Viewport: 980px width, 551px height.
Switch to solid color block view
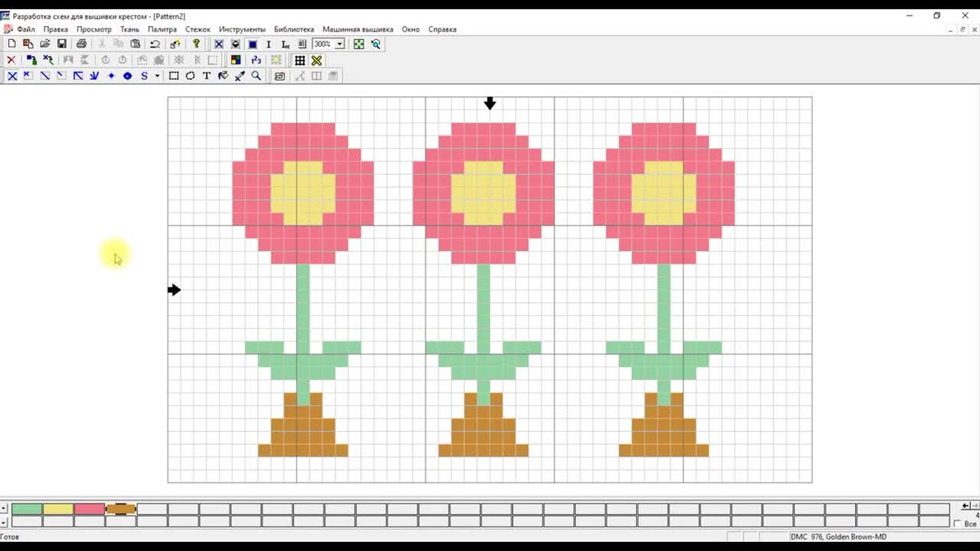coord(252,44)
